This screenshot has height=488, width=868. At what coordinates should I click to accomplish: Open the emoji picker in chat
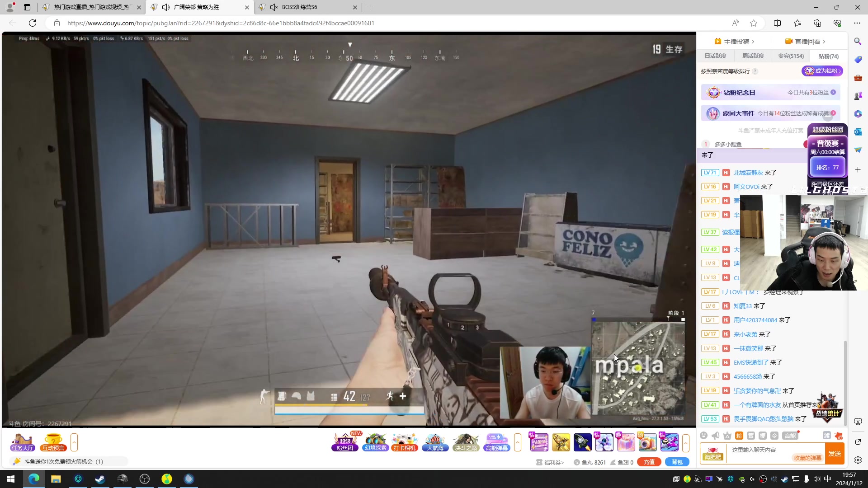click(703, 436)
